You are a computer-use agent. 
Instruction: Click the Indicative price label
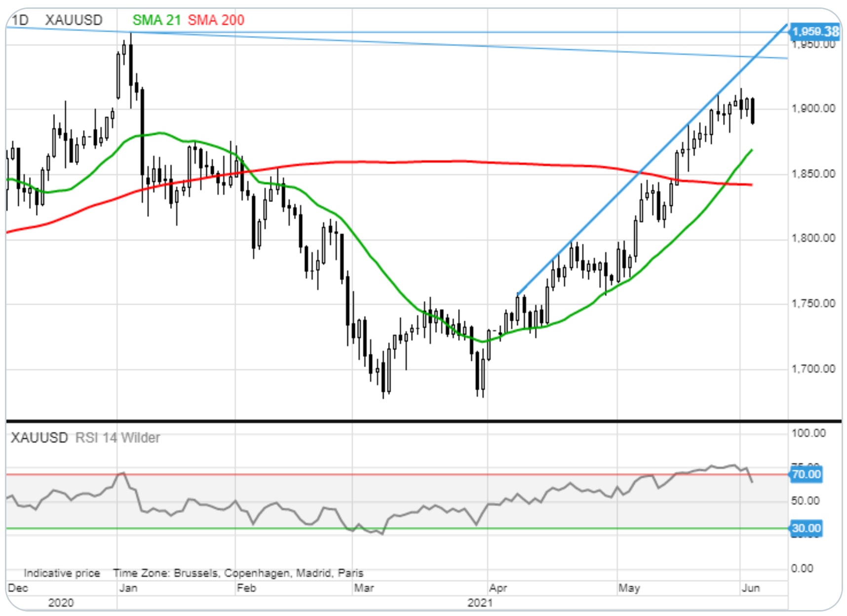point(62,573)
